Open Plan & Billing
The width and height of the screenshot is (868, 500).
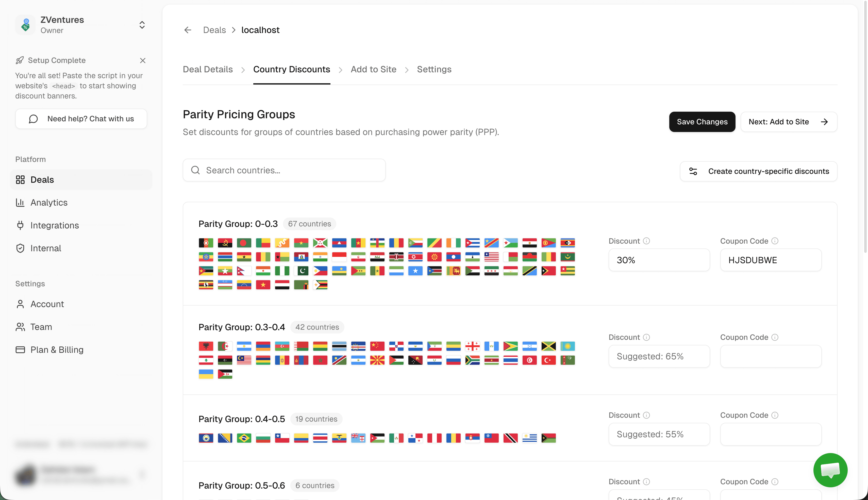point(57,349)
